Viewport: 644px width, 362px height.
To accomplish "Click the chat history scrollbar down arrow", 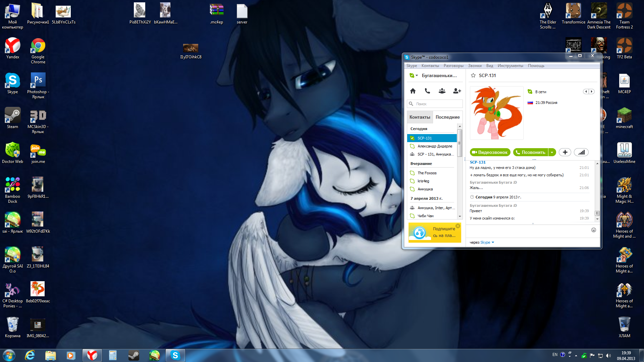I will point(597,219).
